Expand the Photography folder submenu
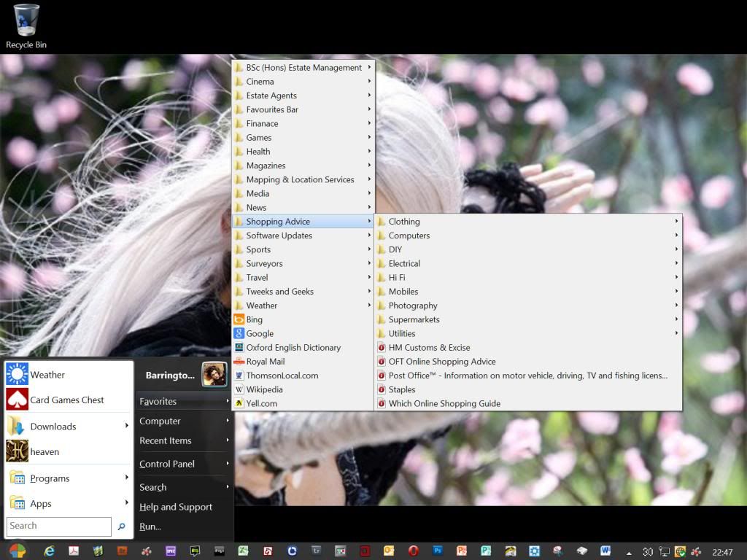 (676, 305)
